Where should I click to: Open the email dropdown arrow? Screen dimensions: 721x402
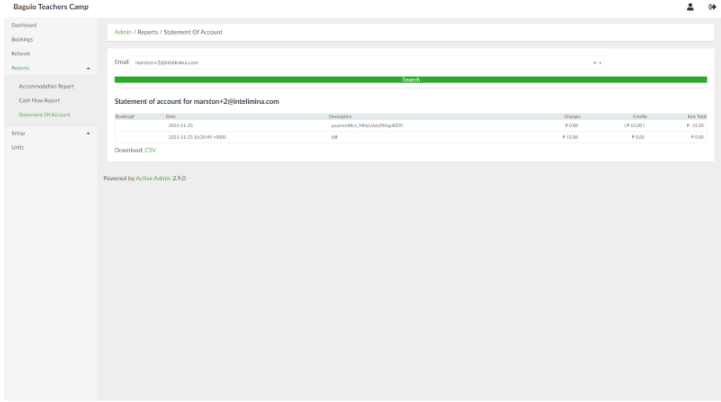[x=600, y=62]
